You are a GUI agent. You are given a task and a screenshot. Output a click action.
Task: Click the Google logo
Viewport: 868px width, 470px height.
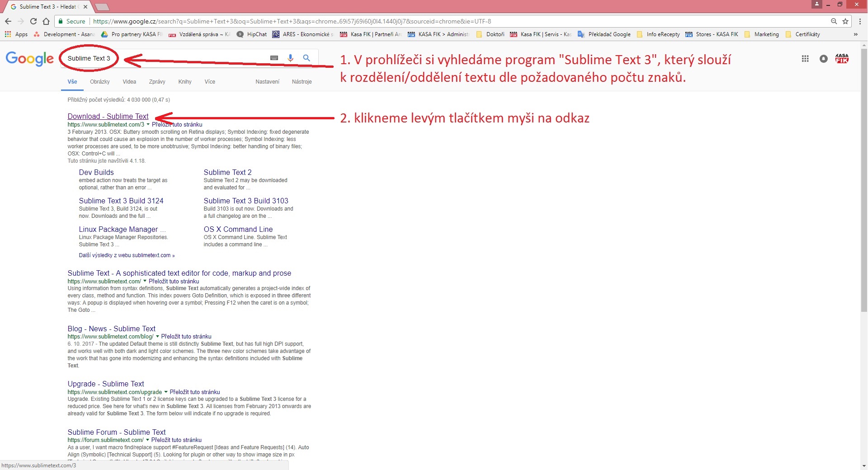(x=30, y=59)
